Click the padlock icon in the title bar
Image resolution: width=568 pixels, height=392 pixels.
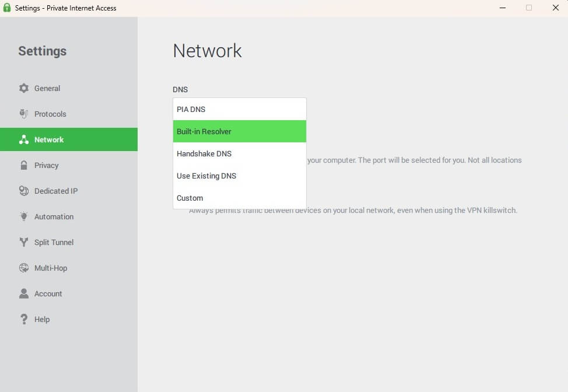(x=7, y=8)
